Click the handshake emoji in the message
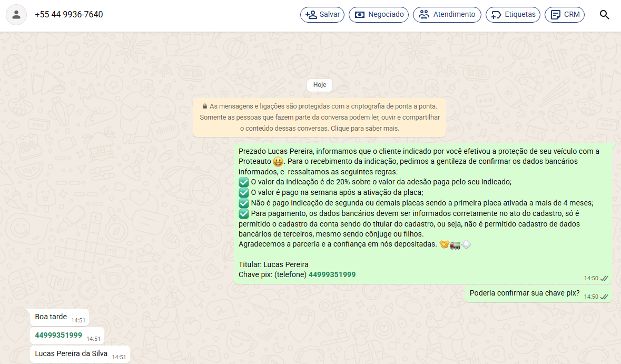 click(444, 244)
